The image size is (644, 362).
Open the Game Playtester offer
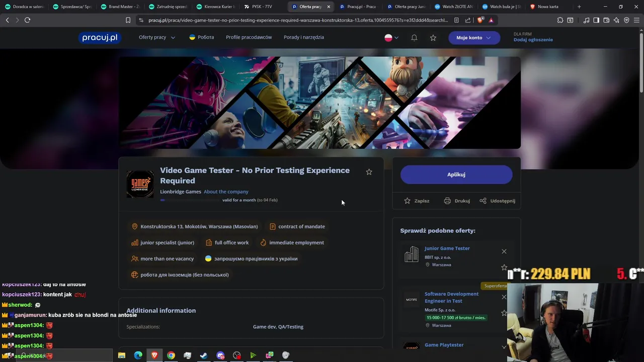point(444,345)
